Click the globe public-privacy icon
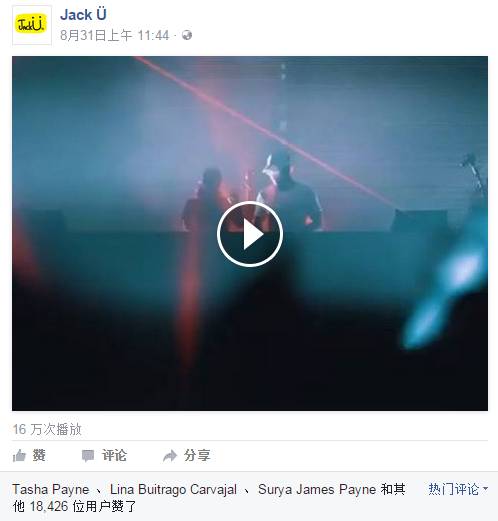 187,35
